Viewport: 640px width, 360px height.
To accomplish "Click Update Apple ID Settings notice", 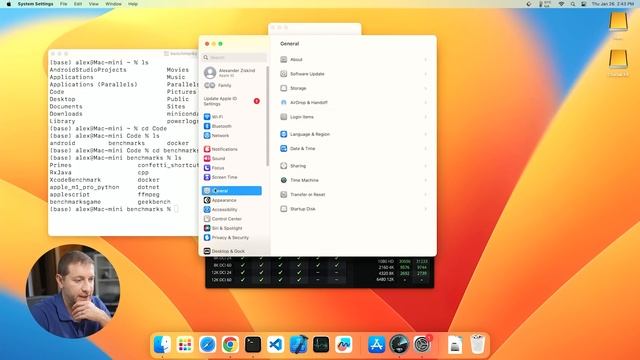I will click(x=232, y=101).
